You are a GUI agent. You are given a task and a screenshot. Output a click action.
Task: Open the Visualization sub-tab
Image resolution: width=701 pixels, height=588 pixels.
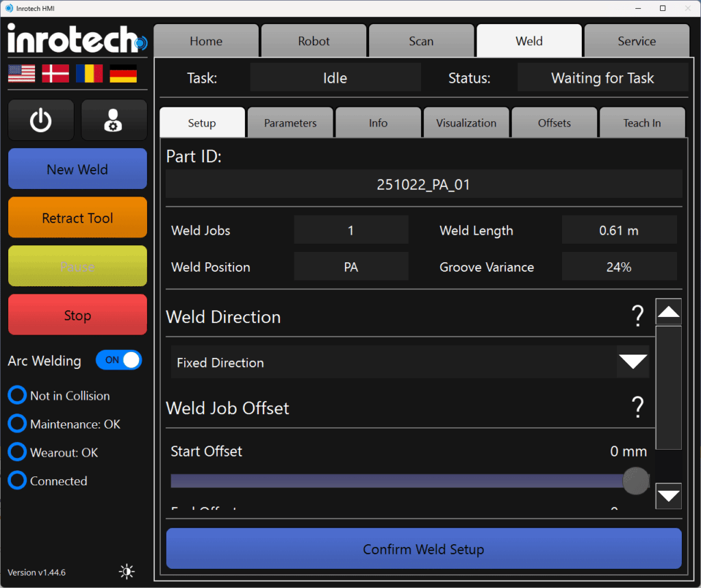coord(466,123)
